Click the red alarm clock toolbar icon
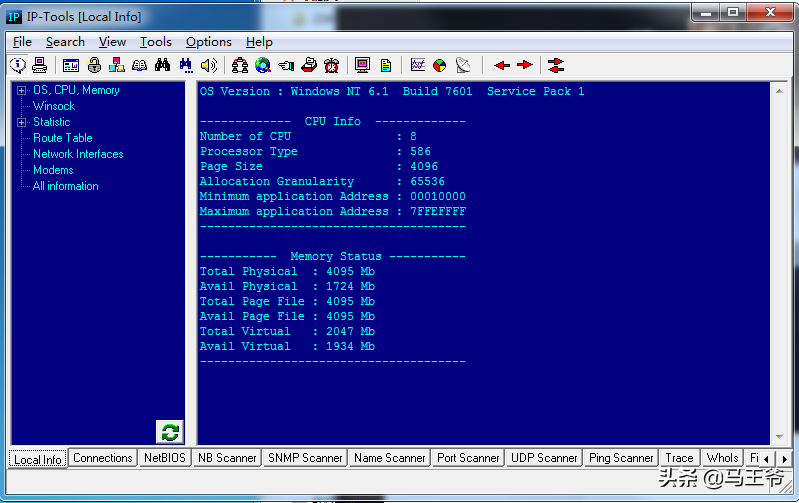Screen dimensions: 799x503 pyautogui.click(x=332, y=65)
